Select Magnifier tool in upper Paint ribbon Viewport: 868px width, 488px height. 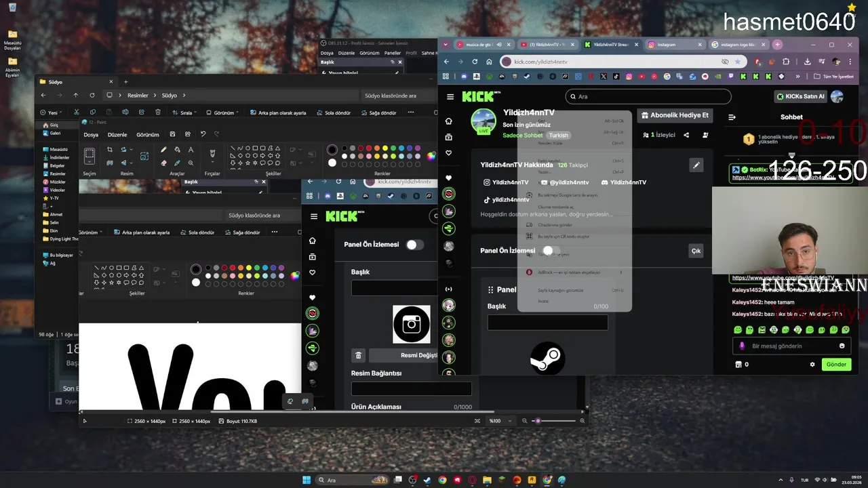191,163
